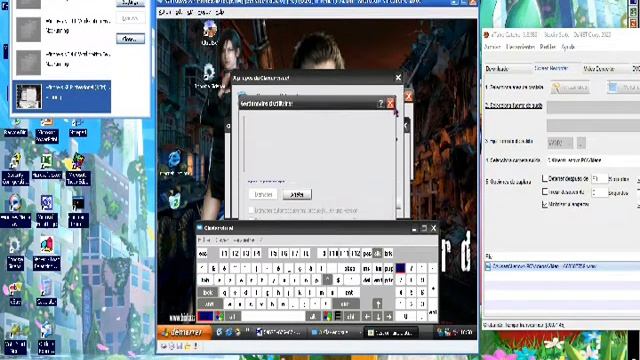
Task: Click the full-screen select button with monitor icon
Action: (624, 87)
